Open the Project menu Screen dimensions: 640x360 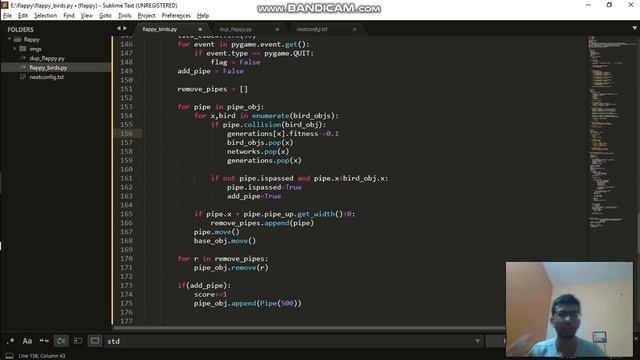(147, 16)
